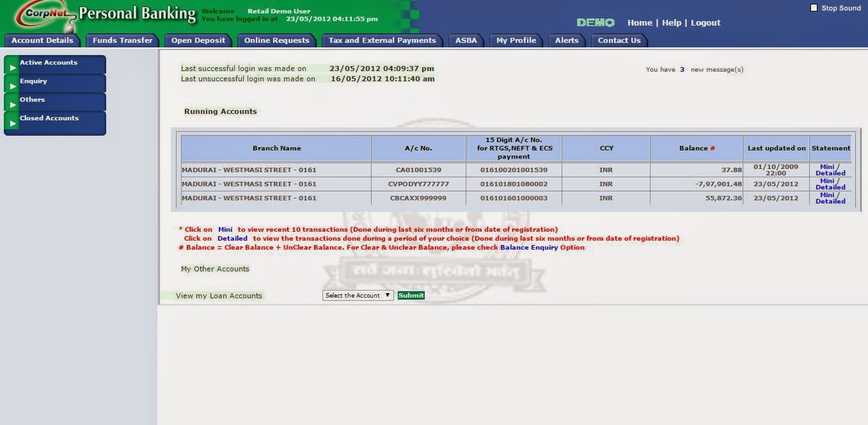Open the ASBA tab
The image size is (868, 425).
coord(466,40)
